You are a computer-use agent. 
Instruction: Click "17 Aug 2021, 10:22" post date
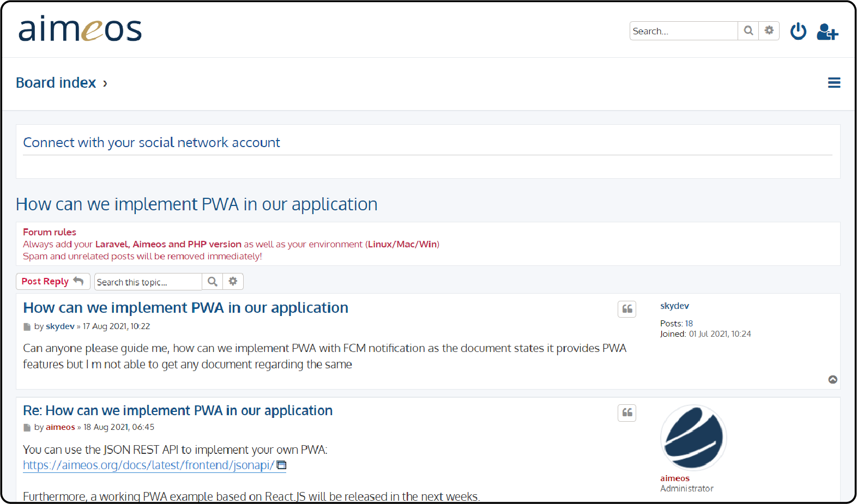click(x=116, y=326)
